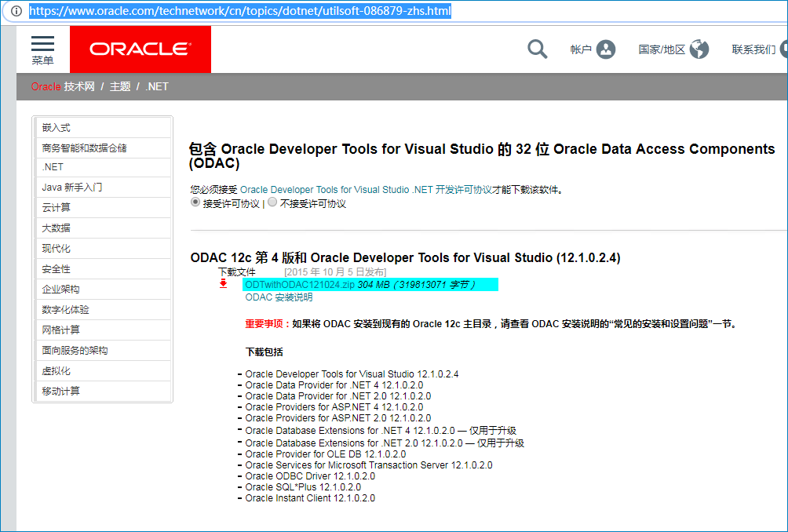Go to Oracle 技术网 breadcrumb
Screen dimensions: 788x532
point(63,86)
